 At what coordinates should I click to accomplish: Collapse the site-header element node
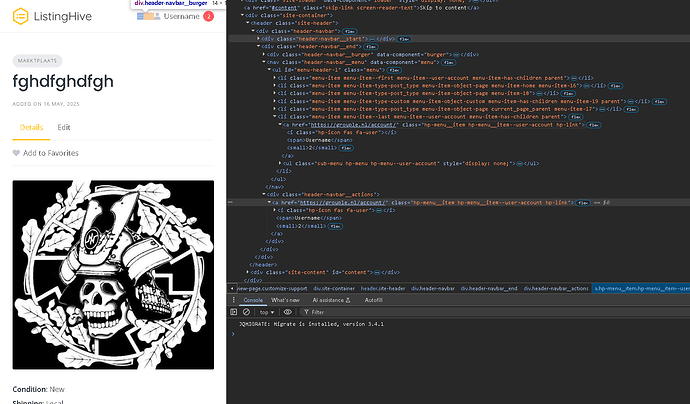[247, 23]
